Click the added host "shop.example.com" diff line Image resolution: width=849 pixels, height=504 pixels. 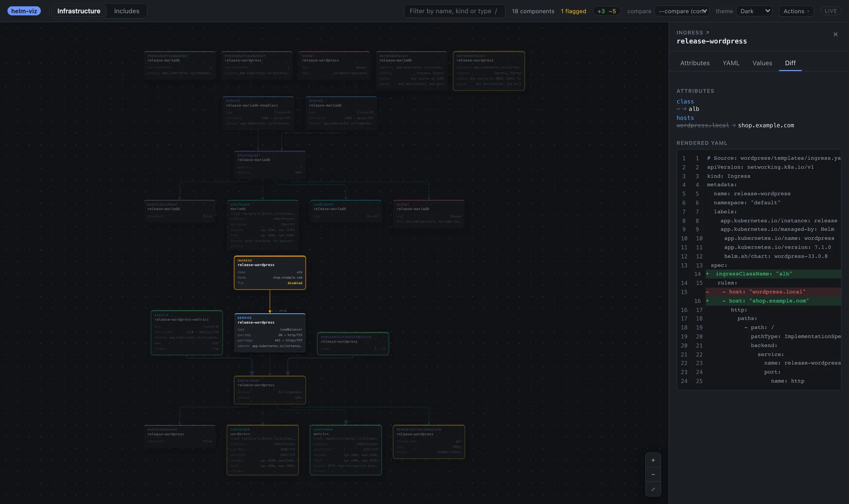coord(773,301)
